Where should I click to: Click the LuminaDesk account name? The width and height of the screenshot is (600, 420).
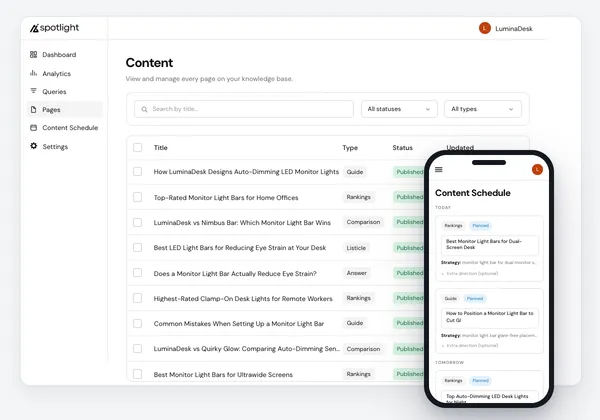(514, 29)
